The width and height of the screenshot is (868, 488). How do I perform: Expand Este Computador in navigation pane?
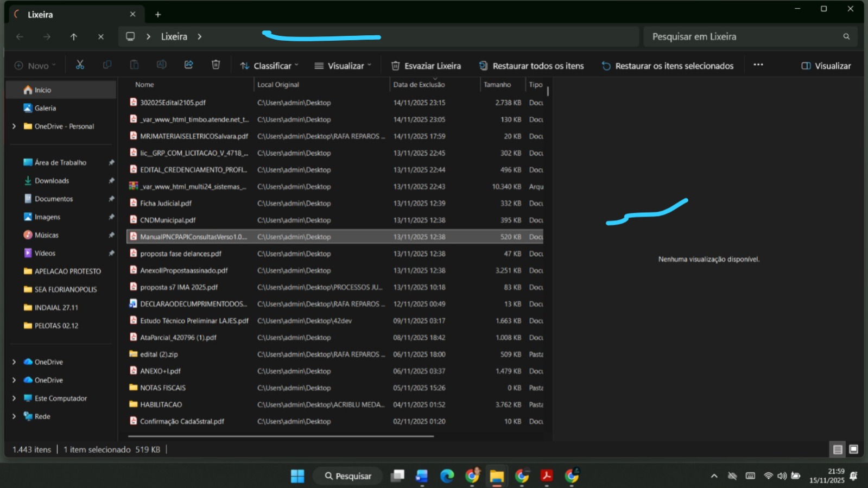tap(14, 398)
